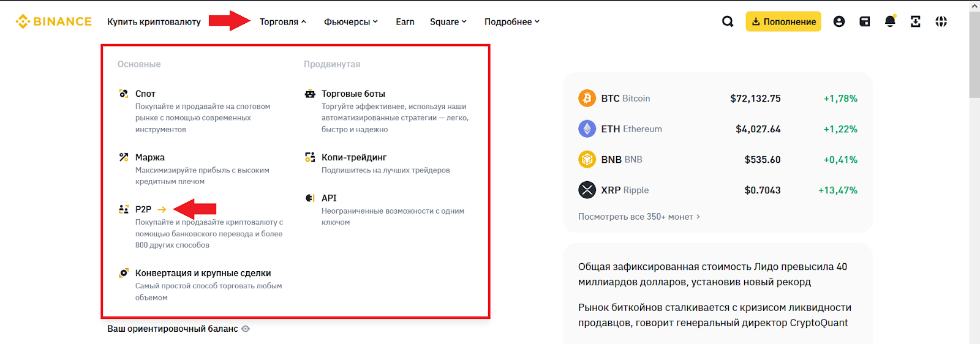
Task: Click the P2P people icon
Action: tap(124, 209)
